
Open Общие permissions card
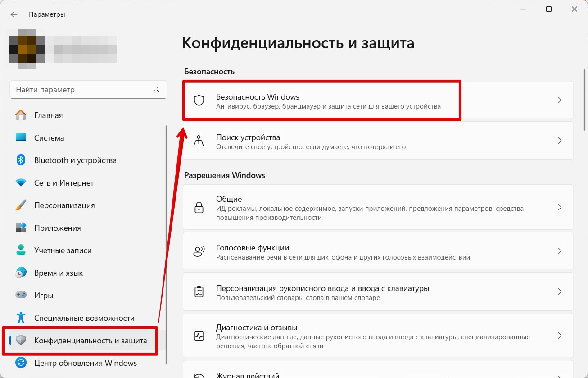click(x=378, y=207)
